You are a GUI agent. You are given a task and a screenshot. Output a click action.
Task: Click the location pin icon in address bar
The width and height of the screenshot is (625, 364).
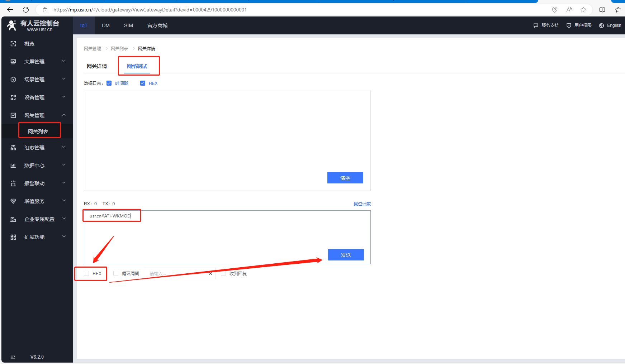point(555,10)
